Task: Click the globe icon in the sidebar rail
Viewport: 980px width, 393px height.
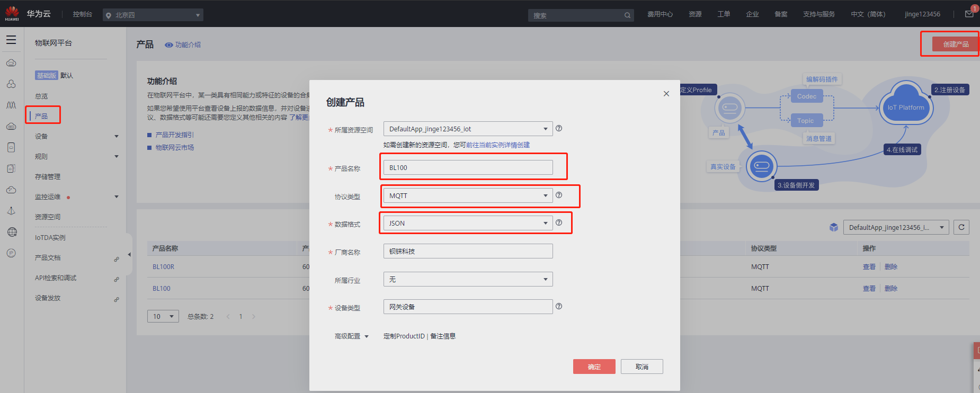Action: [12, 232]
